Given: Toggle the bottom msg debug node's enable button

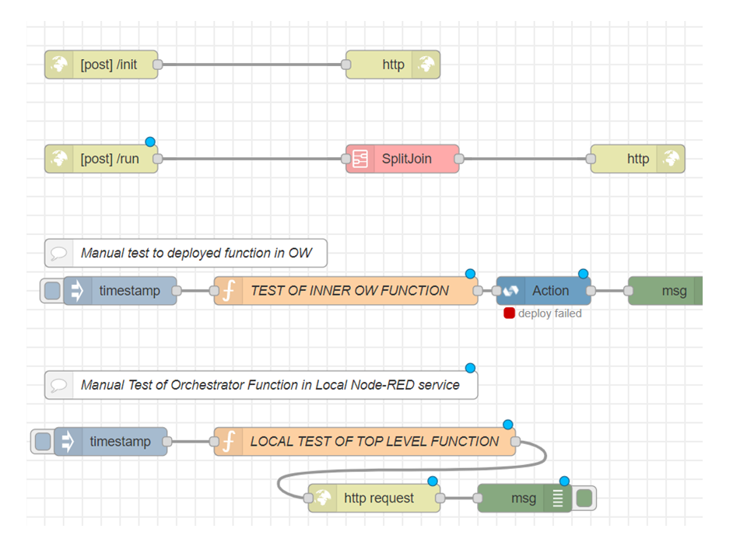Looking at the screenshot, I should coord(584,498).
